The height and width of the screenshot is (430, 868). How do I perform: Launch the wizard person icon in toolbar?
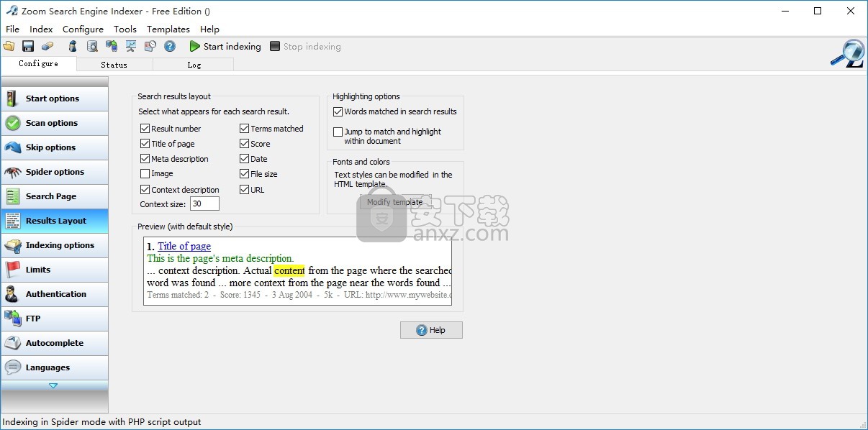click(x=73, y=47)
